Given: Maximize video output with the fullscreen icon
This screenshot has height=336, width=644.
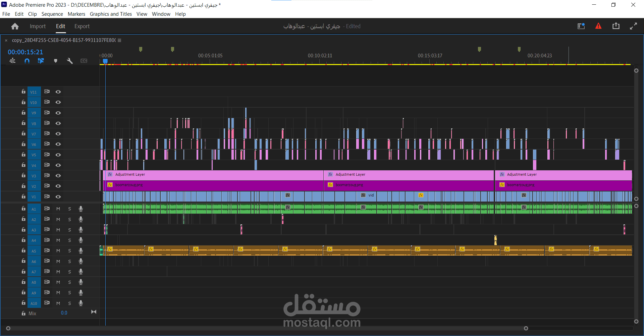Looking at the screenshot, I should 633,26.
